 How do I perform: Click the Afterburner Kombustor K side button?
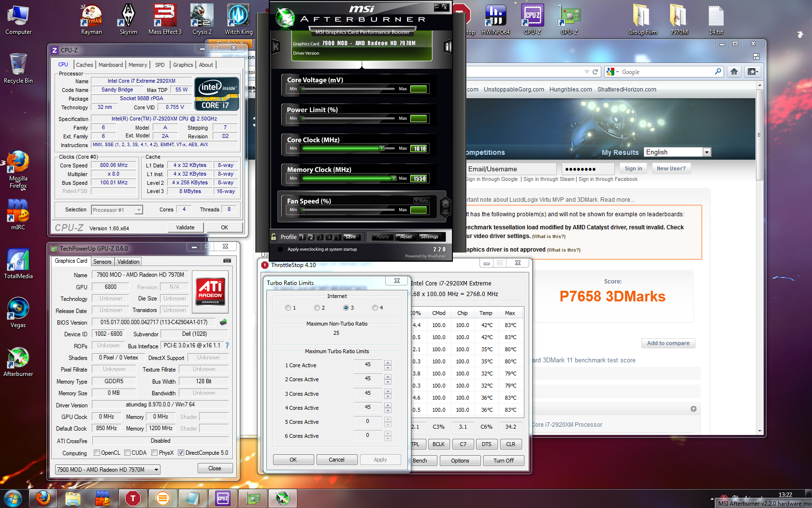276,46
